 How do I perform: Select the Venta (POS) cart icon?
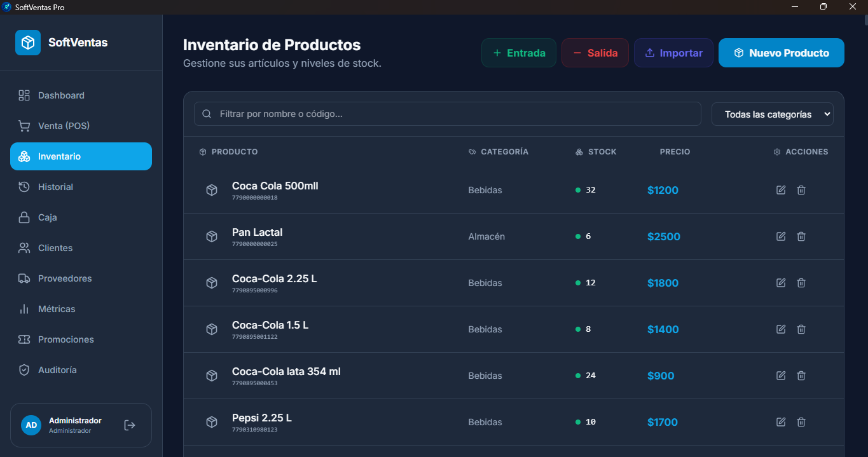(24, 125)
